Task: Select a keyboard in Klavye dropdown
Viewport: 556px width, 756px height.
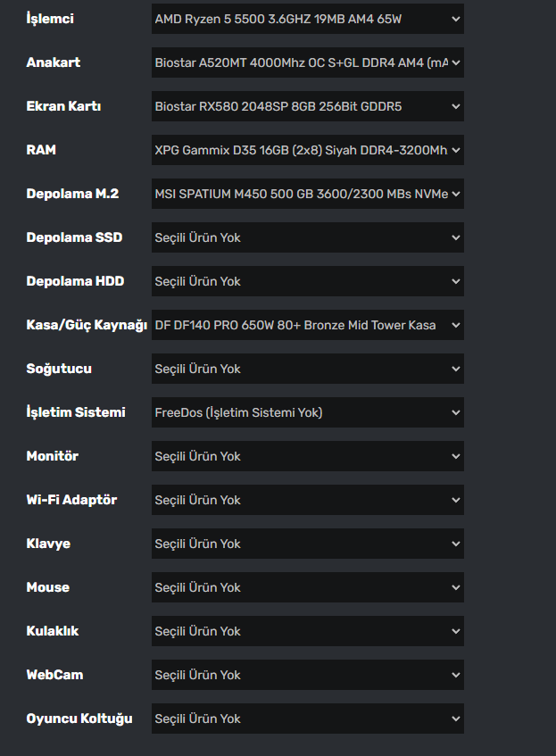Action: (307, 544)
